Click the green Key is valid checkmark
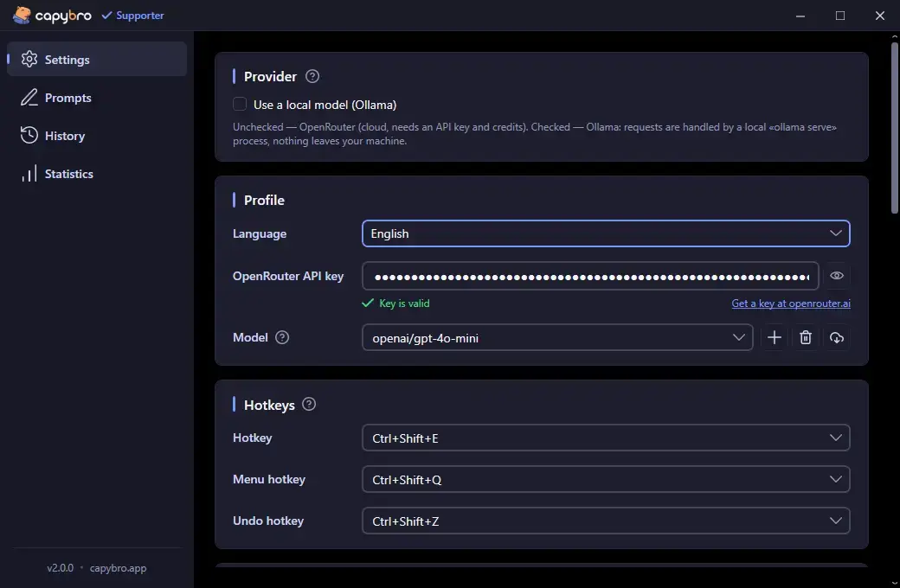Image resolution: width=900 pixels, height=588 pixels. pos(367,303)
